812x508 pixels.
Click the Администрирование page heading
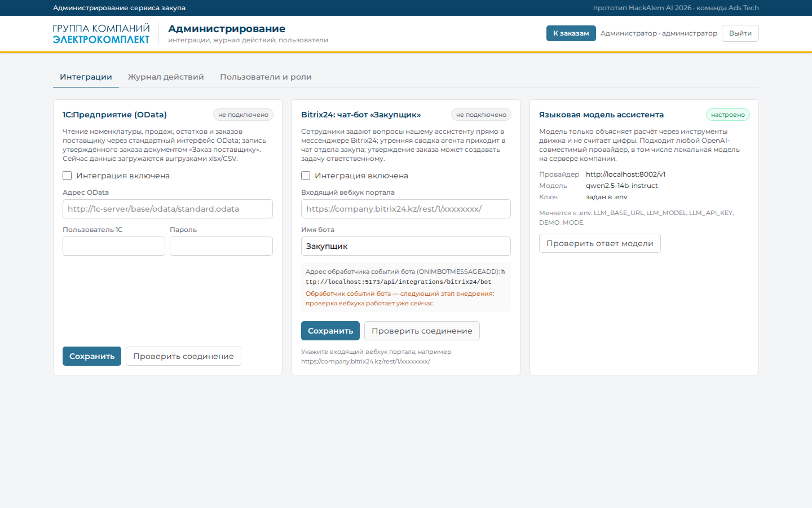(227, 29)
